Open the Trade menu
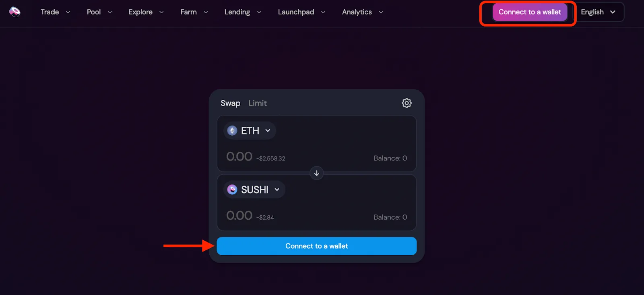The width and height of the screenshot is (644, 295). click(x=50, y=12)
